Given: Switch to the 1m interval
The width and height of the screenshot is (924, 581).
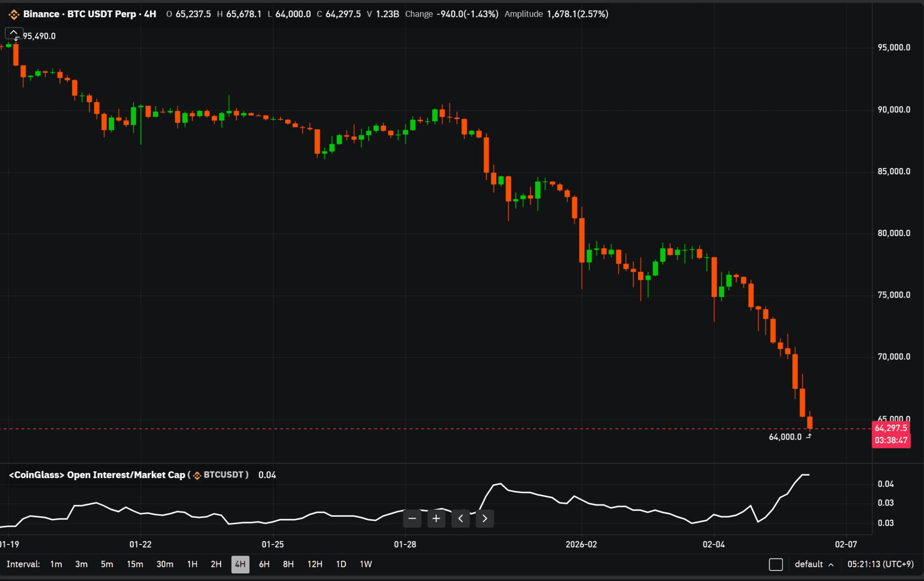Looking at the screenshot, I should click(x=56, y=564).
